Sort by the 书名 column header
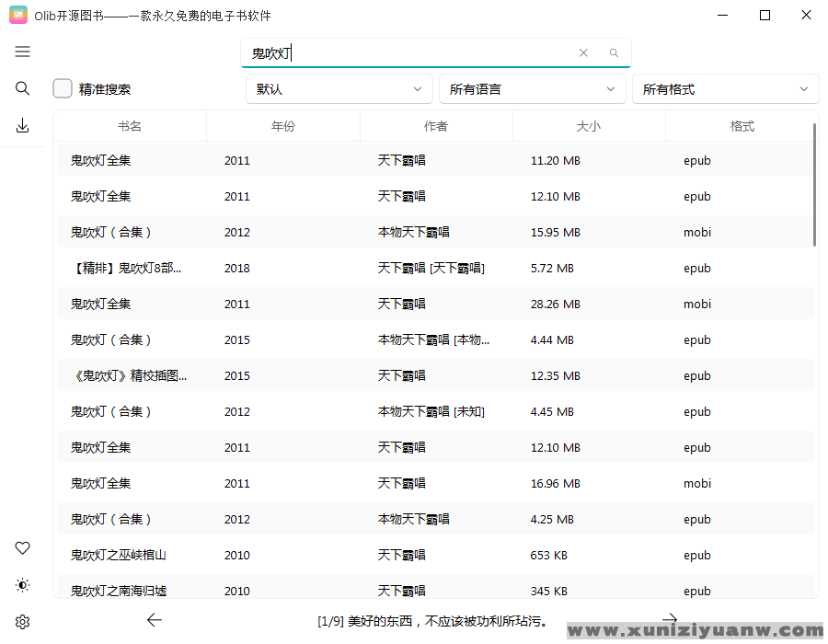Screen dimensions: 828x644 (130, 126)
